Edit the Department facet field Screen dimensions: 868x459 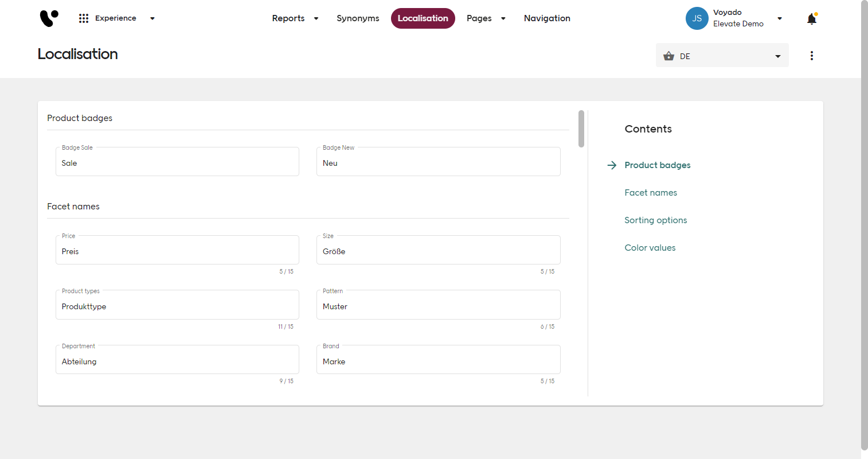click(x=177, y=360)
